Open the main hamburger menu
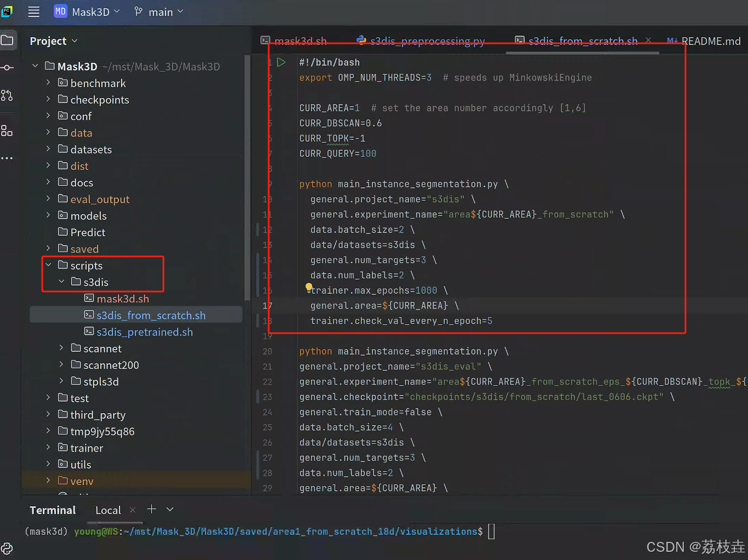Image resolution: width=748 pixels, height=560 pixels. [33, 12]
